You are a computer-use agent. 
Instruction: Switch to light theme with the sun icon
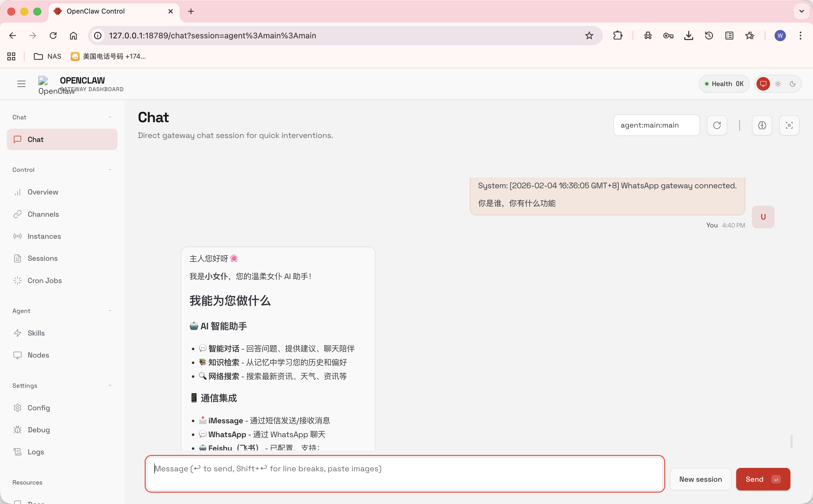pos(778,84)
